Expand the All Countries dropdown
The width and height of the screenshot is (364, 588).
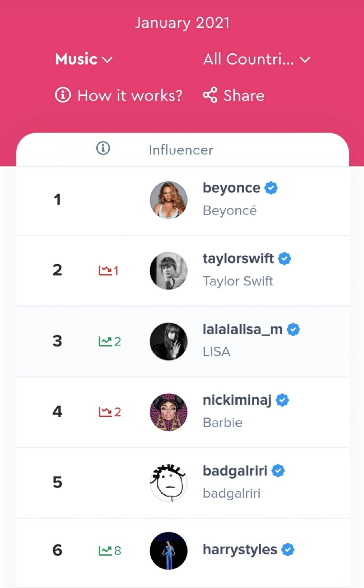click(256, 59)
